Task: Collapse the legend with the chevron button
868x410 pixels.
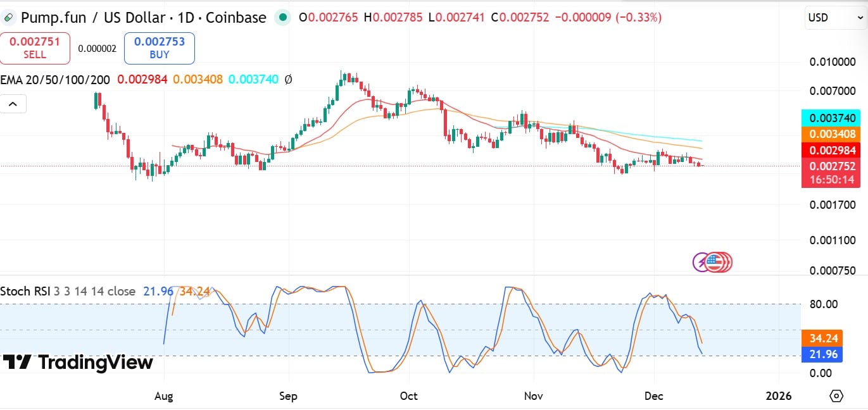Action: tap(13, 103)
